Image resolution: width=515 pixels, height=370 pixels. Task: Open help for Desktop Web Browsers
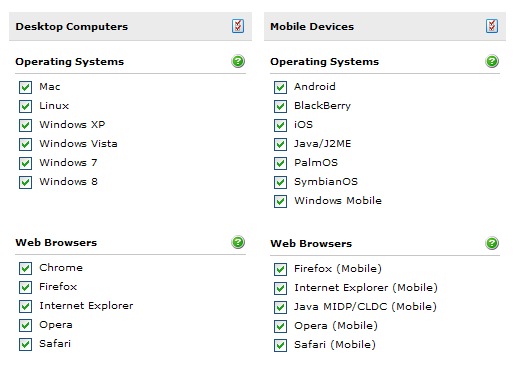(x=238, y=242)
